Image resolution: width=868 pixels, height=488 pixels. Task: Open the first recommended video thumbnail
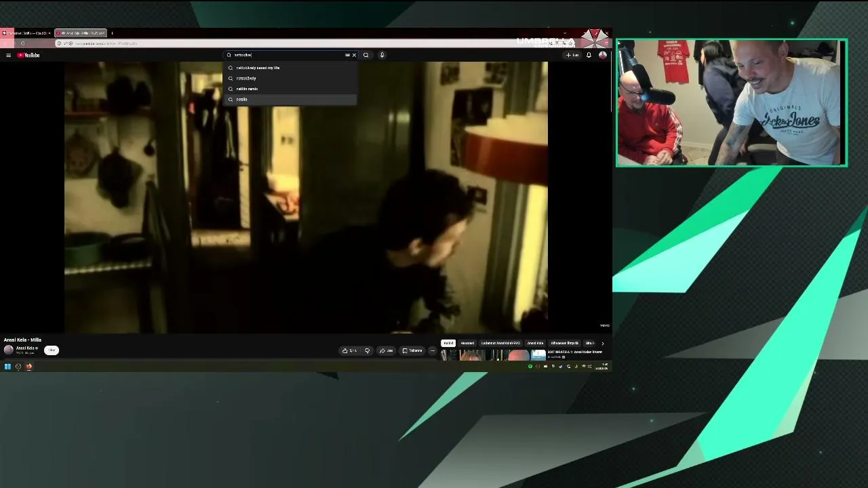[x=493, y=355]
